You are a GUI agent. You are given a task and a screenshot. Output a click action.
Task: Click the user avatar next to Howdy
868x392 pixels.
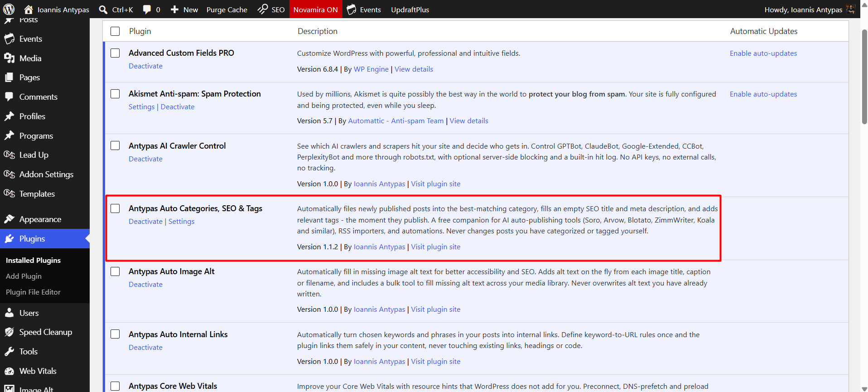pyautogui.click(x=850, y=10)
